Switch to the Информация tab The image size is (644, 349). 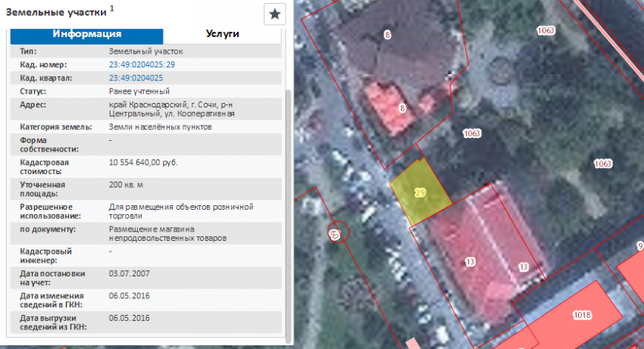(x=87, y=35)
